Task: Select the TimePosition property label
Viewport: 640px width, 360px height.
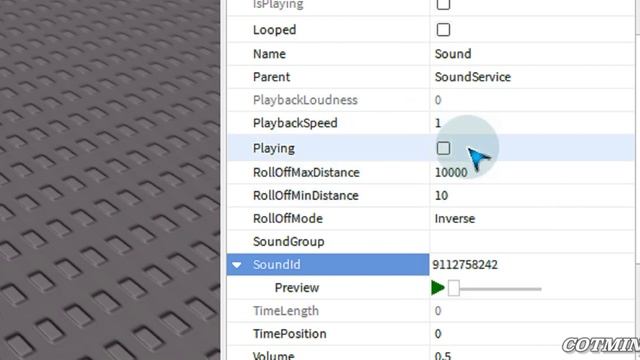Action: [x=289, y=334]
